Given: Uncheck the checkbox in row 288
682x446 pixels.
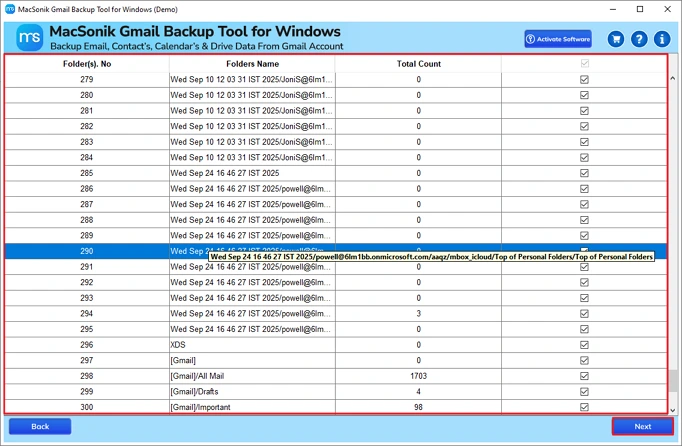Looking at the screenshot, I should (584, 220).
